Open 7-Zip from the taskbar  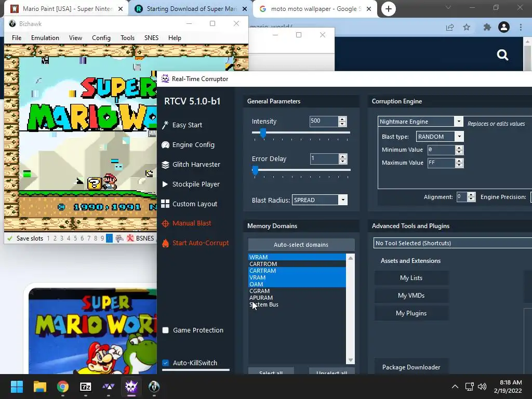[86, 387]
